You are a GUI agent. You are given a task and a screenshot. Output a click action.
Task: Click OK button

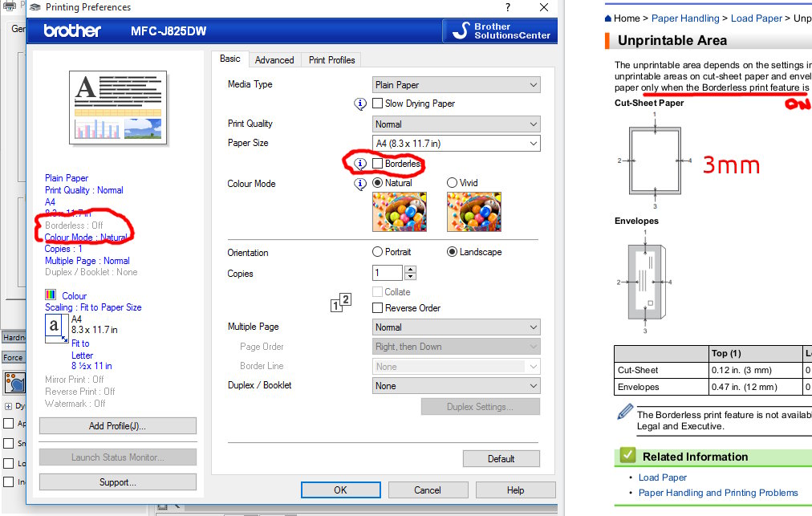click(341, 490)
